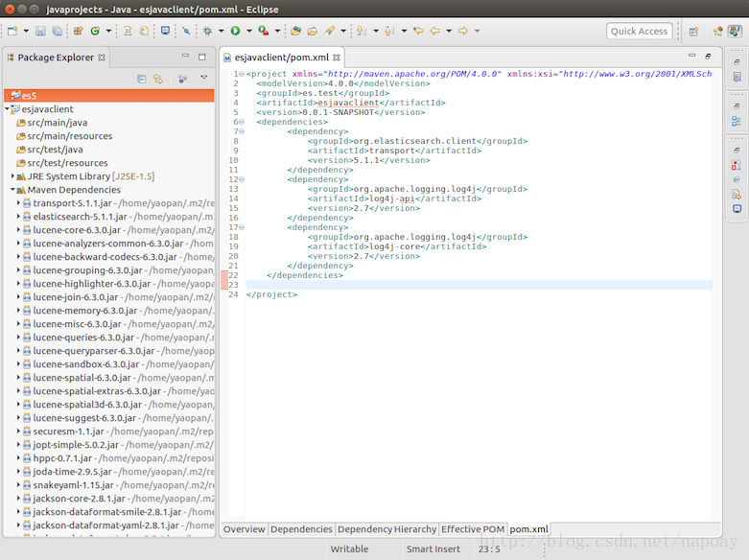
Task: Select the pom.xml source tab at bottom
Action: click(528, 529)
